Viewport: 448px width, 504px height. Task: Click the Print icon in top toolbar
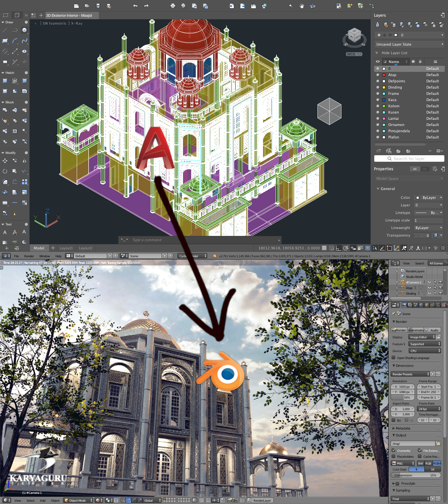point(173,6)
